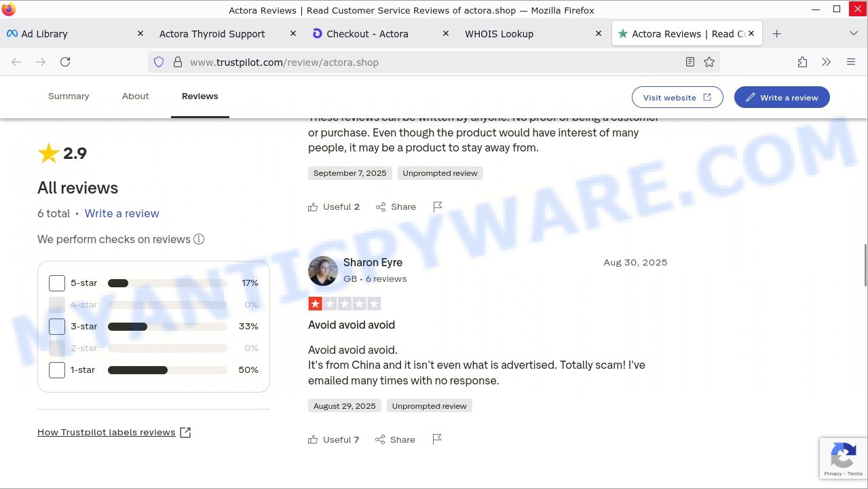Switch to WHOIS Lookup tab
Viewport: 868px width, 489px height.
click(x=499, y=33)
